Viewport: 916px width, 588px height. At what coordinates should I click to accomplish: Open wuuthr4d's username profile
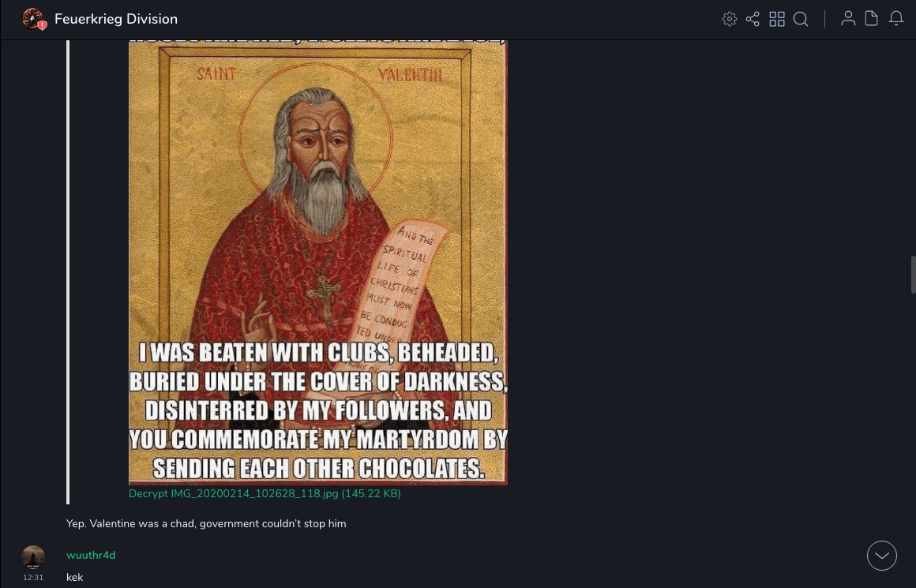tap(91, 556)
